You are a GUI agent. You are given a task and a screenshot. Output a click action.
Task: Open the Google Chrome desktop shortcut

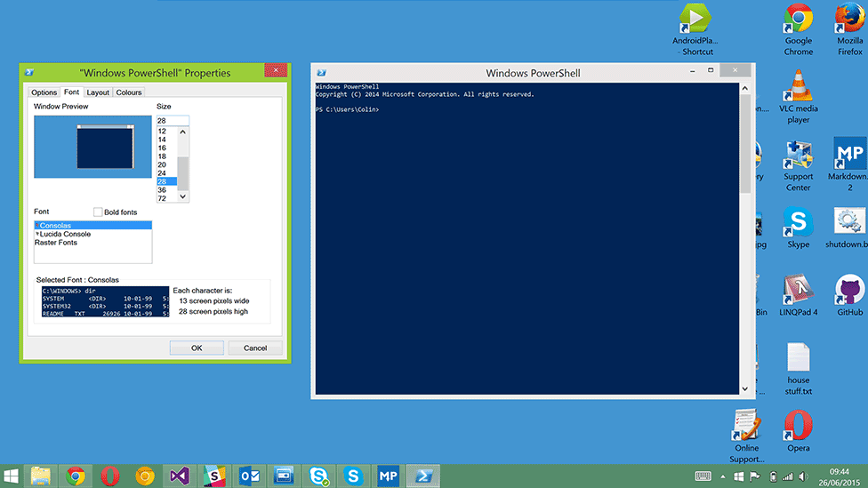799,29
